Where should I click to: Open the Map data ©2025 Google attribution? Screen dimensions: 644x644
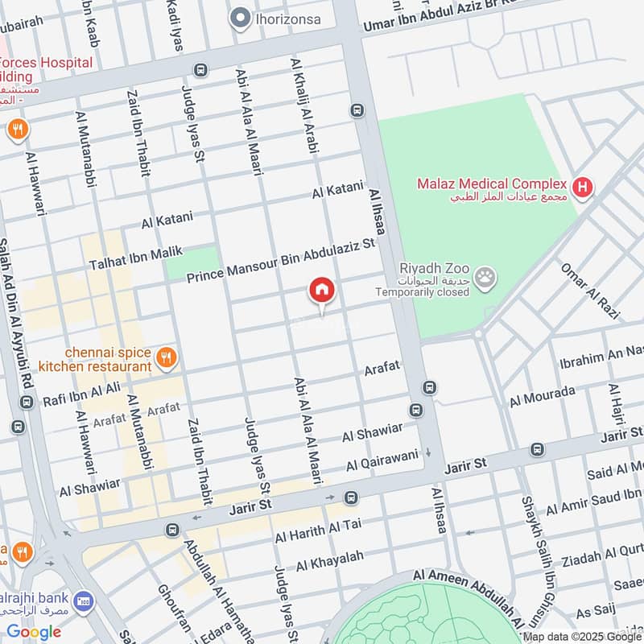582,637
